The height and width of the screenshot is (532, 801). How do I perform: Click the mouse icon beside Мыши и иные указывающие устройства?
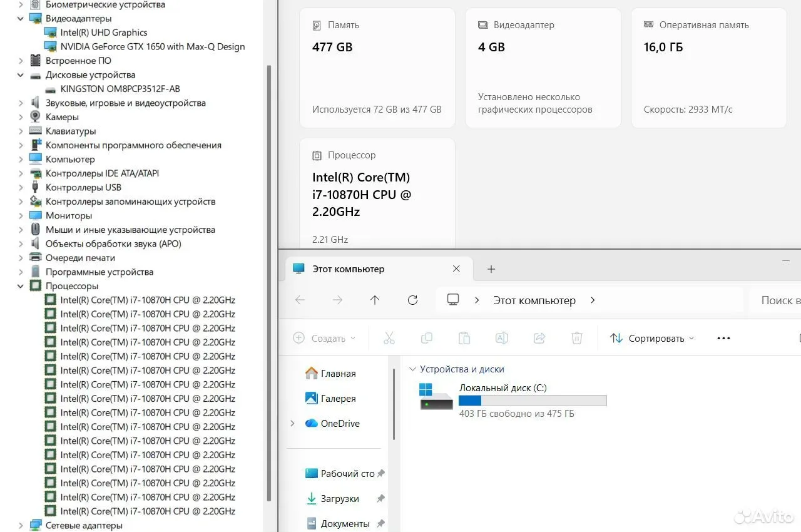(x=36, y=230)
